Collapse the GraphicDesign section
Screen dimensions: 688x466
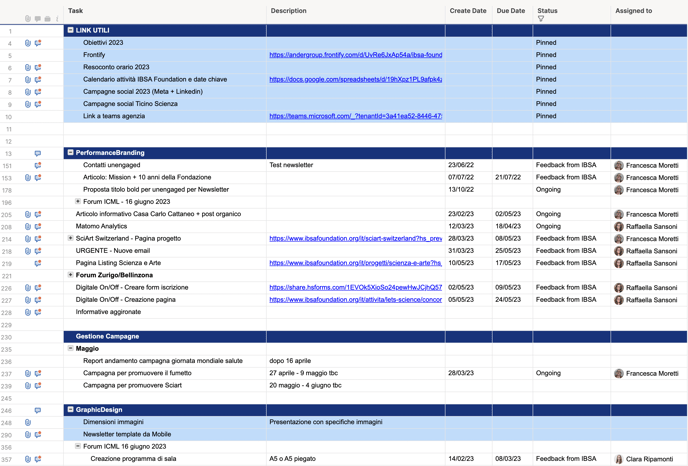pos(71,409)
